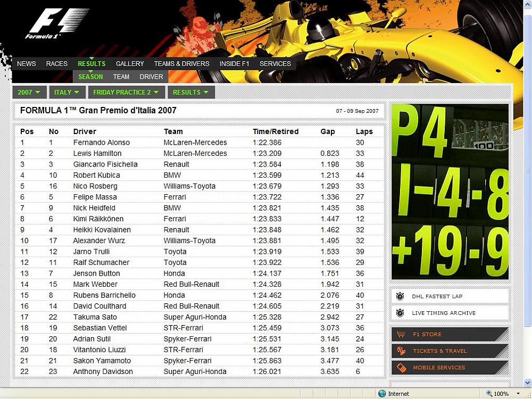The width and height of the screenshot is (532, 399).
Task: Click driver name Alexander Wurz
Action: coord(99,240)
